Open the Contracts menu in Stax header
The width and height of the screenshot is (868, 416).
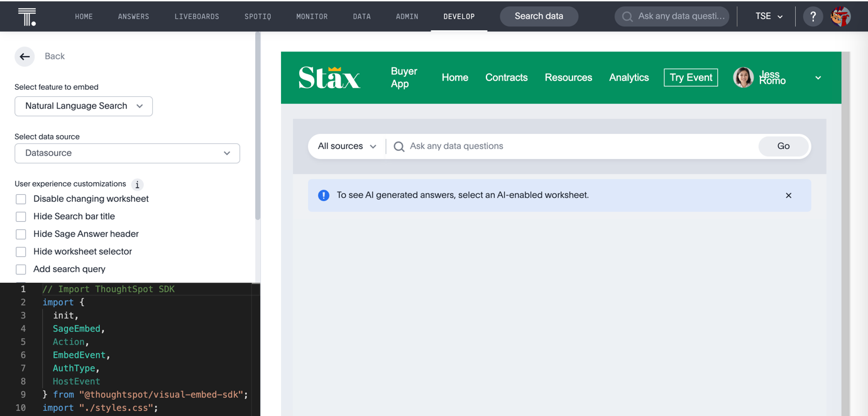coord(506,77)
